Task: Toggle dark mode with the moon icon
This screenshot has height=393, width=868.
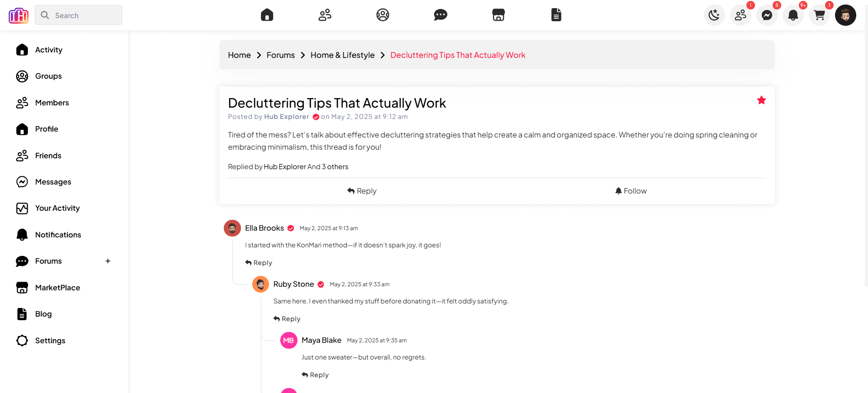Action: (714, 15)
